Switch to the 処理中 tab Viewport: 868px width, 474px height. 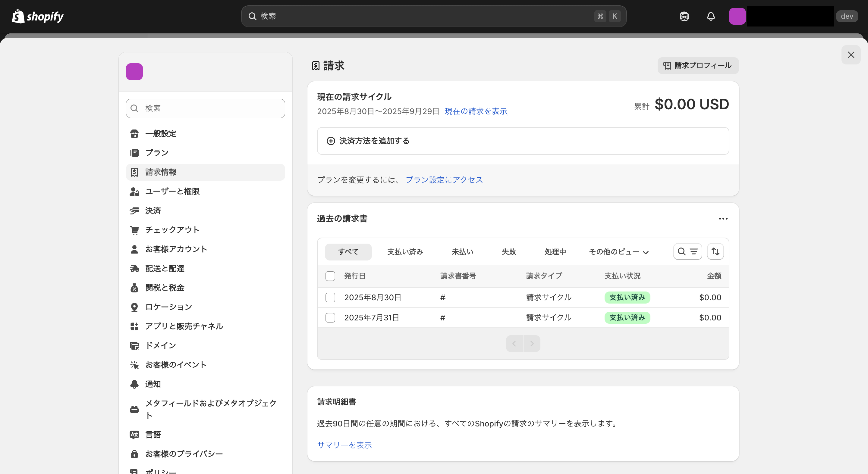coord(555,252)
